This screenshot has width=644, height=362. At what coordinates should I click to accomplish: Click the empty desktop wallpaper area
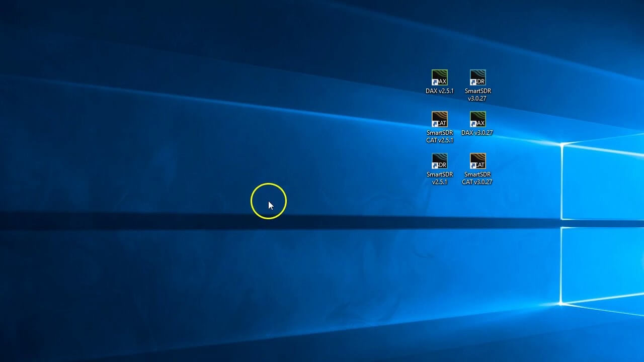[x=151, y=277]
